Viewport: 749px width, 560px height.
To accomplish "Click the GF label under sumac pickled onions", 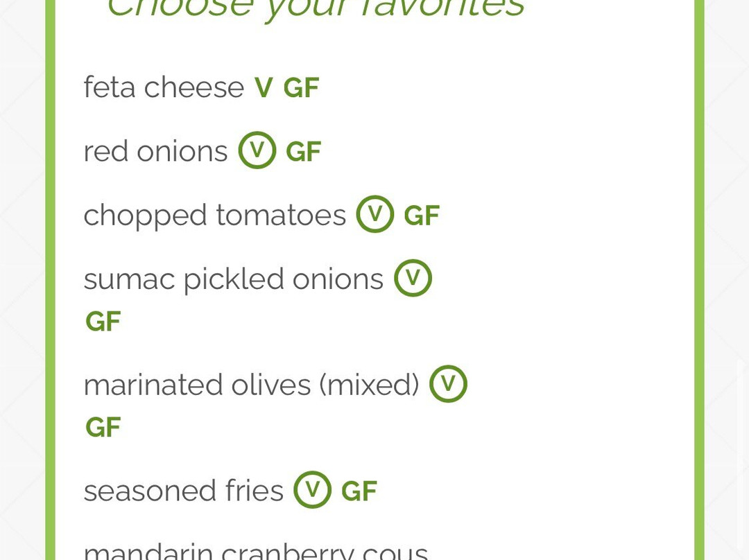I will point(103,322).
